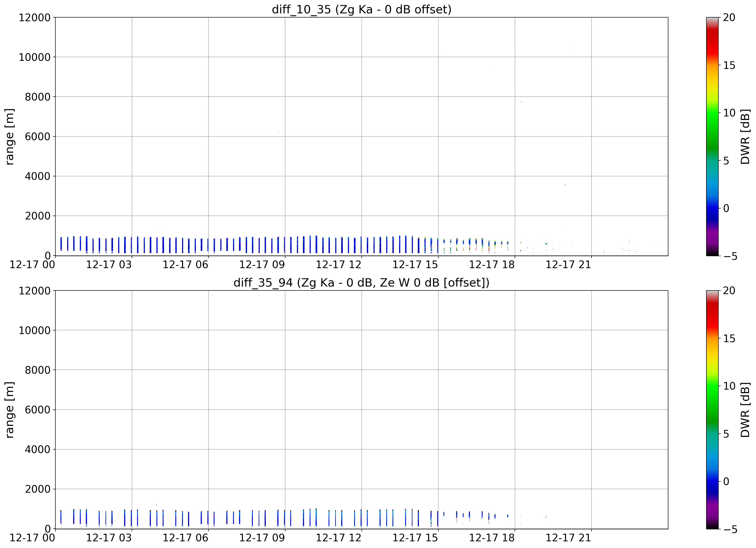Click the −5 tick label on the top colorbar

(730, 256)
